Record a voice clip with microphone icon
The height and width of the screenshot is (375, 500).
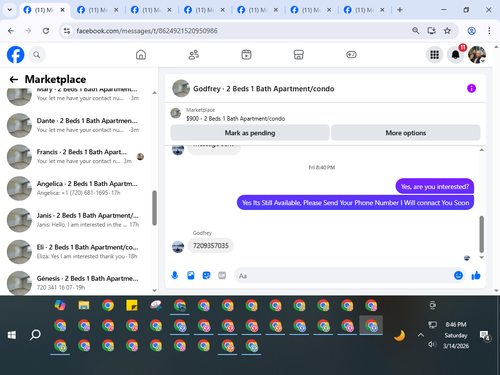tap(175, 275)
